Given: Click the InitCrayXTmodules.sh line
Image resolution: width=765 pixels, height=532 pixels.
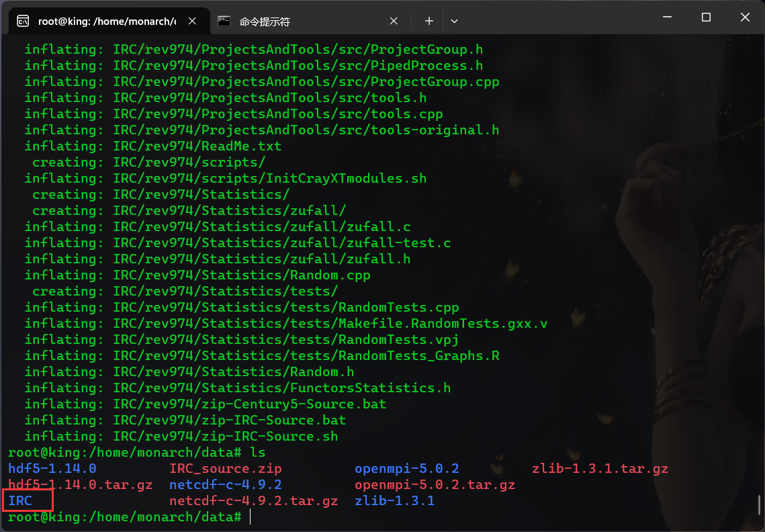Looking at the screenshot, I should [x=226, y=178].
